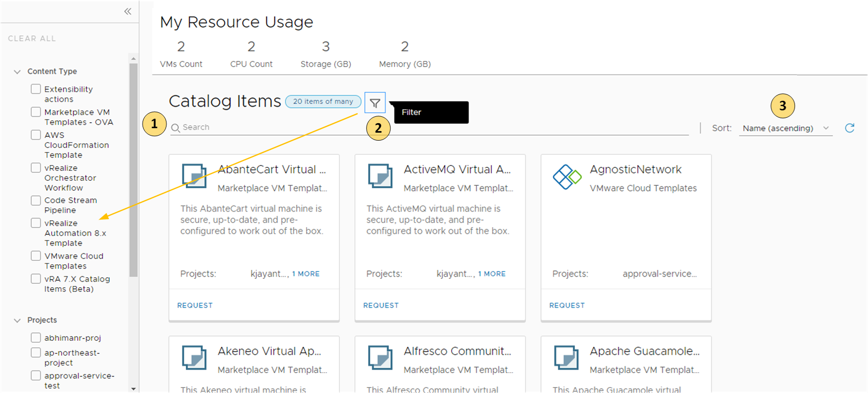Viewport: 868px width, 393px height.
Task: Check the abhimanr-proj project checkbox
Action: pyautogui.click(x=36, y=338)
